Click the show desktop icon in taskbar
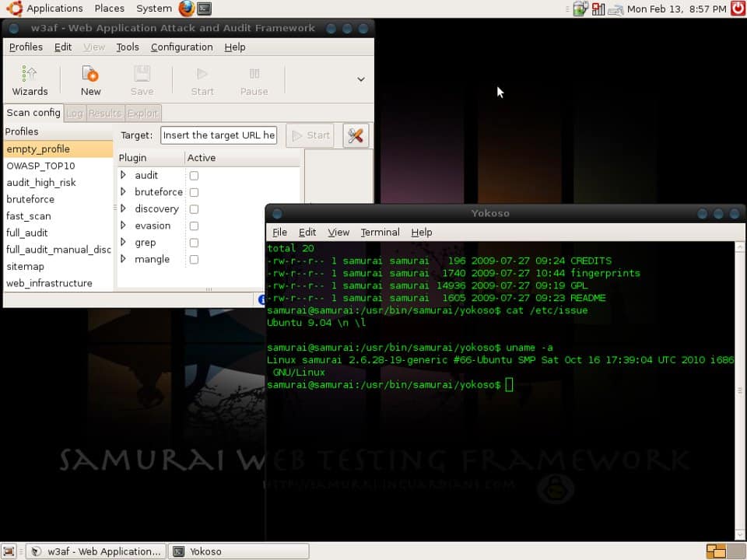 [9, 551]
